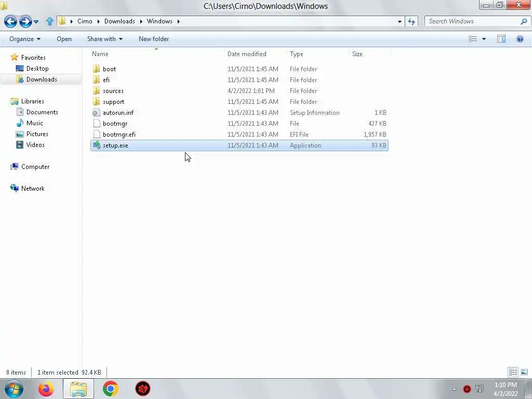Go up one folder level arrow

49,21
